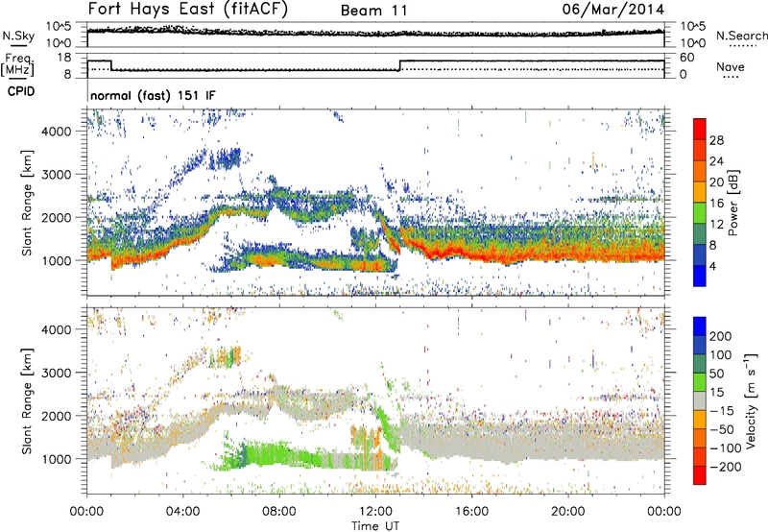The width and height of the screenshot is (768, 532).
Task: Click the '2000' range tick on power panel
Action: click(x=56, y=217)
